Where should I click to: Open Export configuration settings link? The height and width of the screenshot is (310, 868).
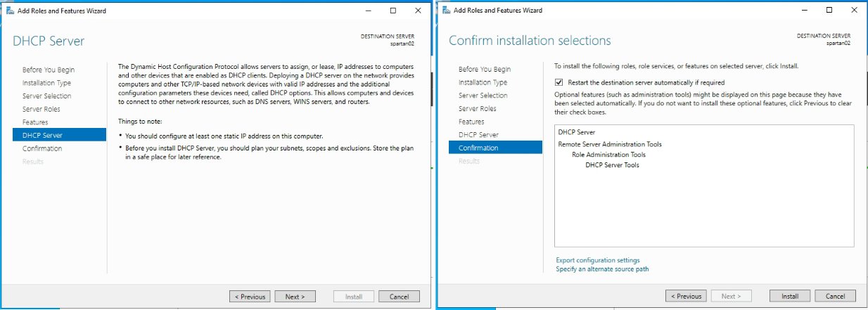point(597,260)
